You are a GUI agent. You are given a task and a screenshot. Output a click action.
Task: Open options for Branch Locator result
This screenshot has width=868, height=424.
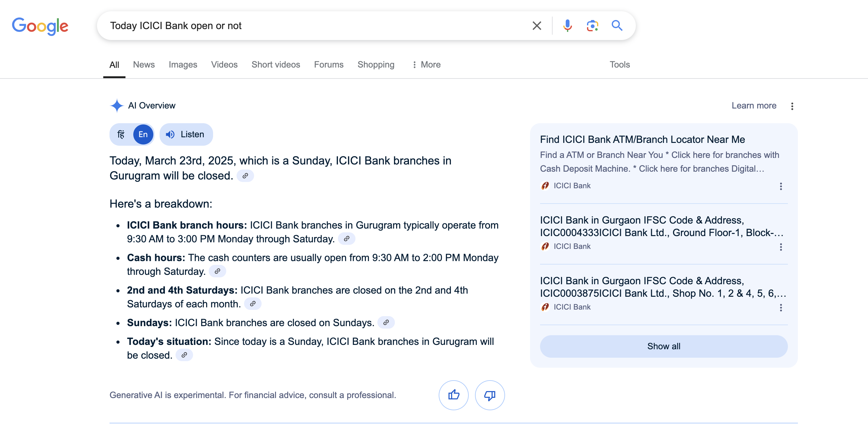pyautogui.click(x=780, y=186)
